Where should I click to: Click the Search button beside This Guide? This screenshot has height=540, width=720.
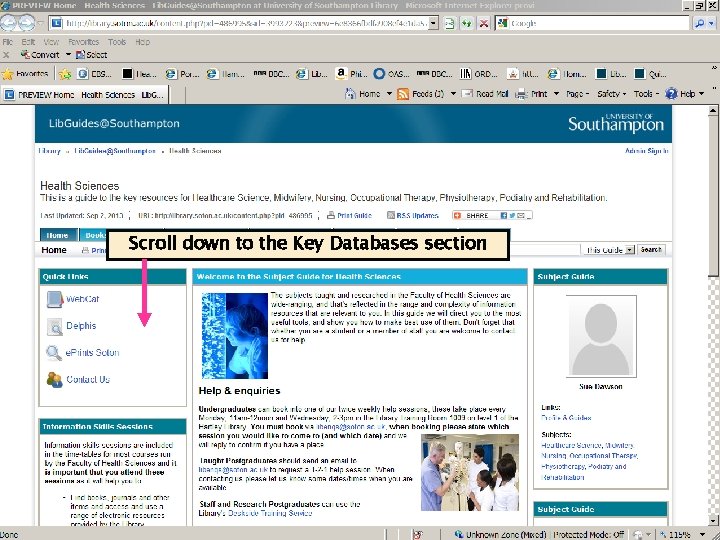pos(651,250)
